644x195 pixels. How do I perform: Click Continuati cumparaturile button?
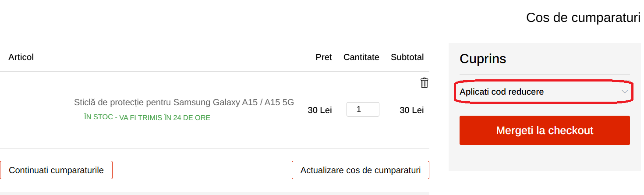click(x=56, y=170)
